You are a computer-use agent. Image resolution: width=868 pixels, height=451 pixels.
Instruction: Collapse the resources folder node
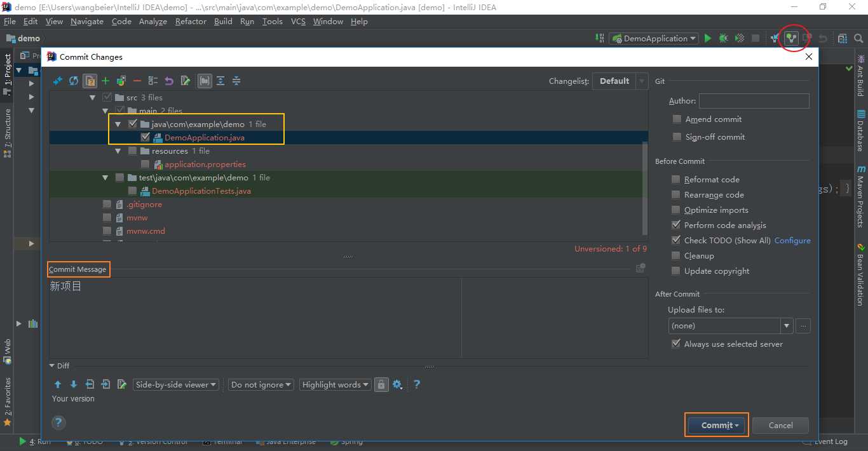coord(118,151)
